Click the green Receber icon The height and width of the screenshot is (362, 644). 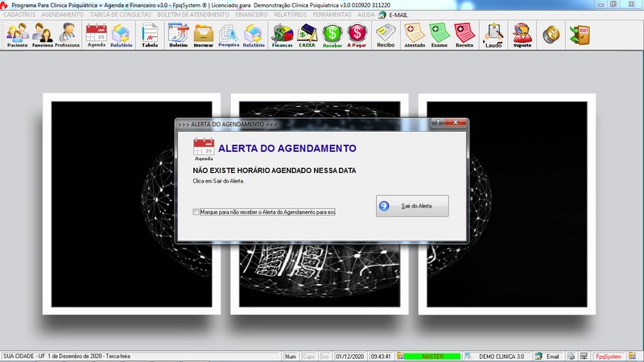pyautogui.click(x=332, y=35)
